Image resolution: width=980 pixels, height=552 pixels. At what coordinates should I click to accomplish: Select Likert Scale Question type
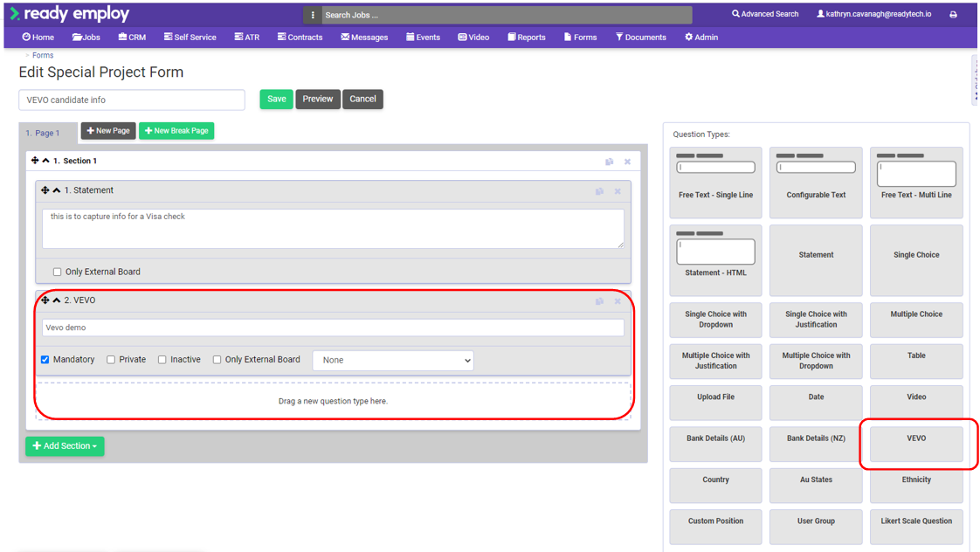916,527
